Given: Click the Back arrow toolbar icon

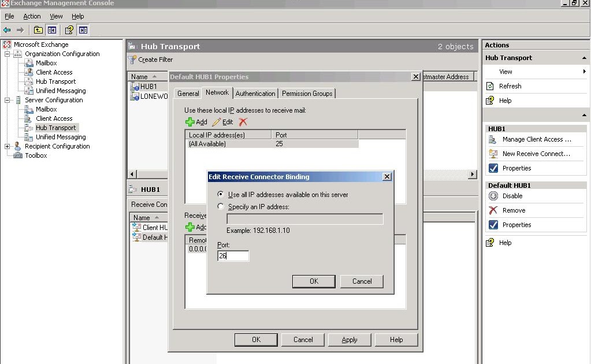Looking at the screenshot, I should pyautogui.click(x=7, y=30).
